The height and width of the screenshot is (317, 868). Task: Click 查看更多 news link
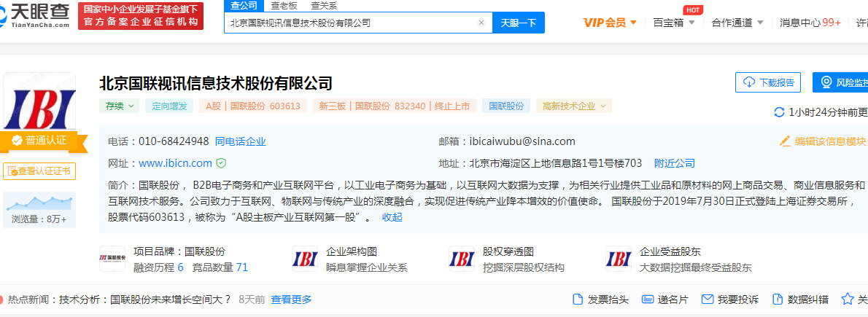(291, 300)
